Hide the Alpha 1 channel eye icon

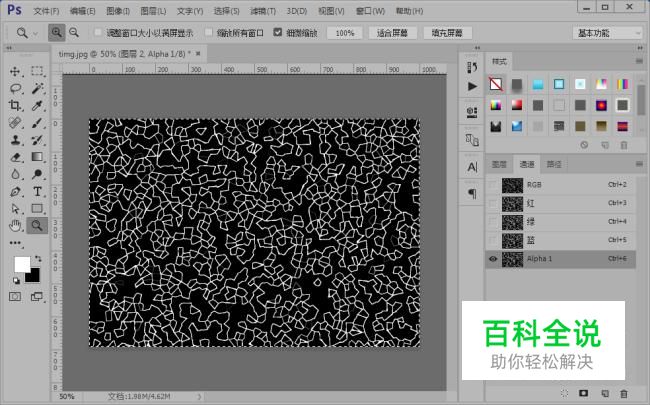[x=493, y=258]
